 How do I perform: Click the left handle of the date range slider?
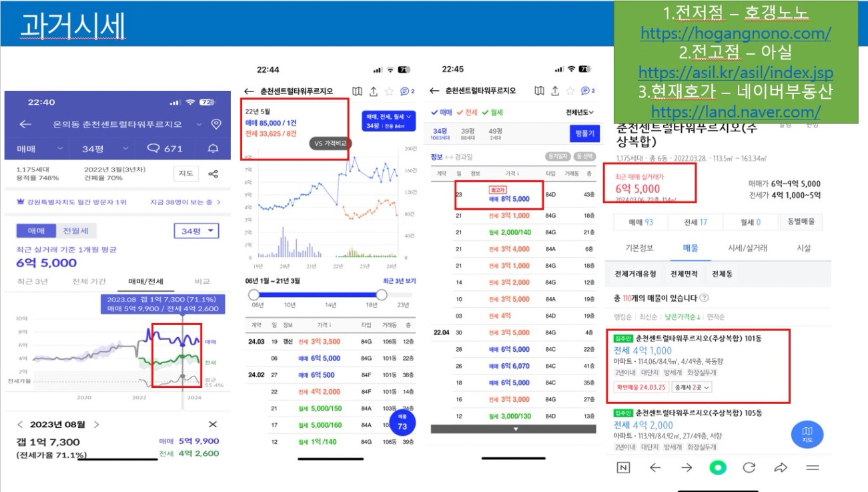pyautogui.click(x=254, y=294)
